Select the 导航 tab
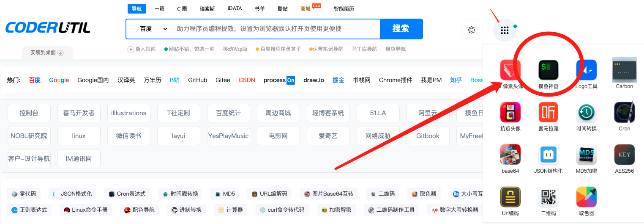 tap(136, 8)
